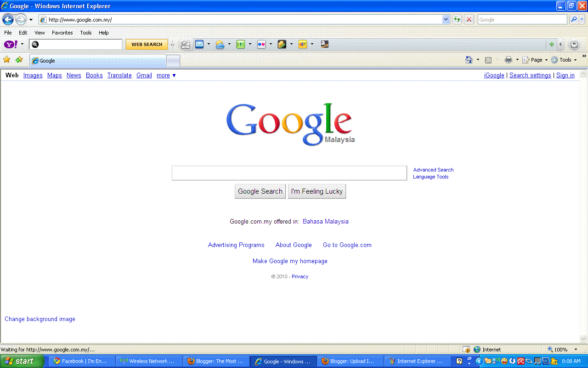Click the security popup-blocker status icon
Viewport: 588px width, 368px height.
click(466, 350)
